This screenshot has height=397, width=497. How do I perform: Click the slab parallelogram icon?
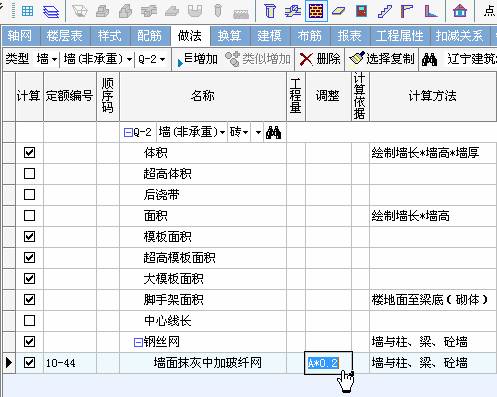[339, 11]
